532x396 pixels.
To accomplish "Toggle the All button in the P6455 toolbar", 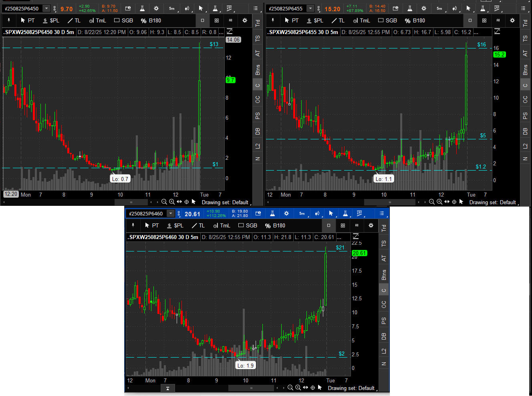I will coord(498,20).
